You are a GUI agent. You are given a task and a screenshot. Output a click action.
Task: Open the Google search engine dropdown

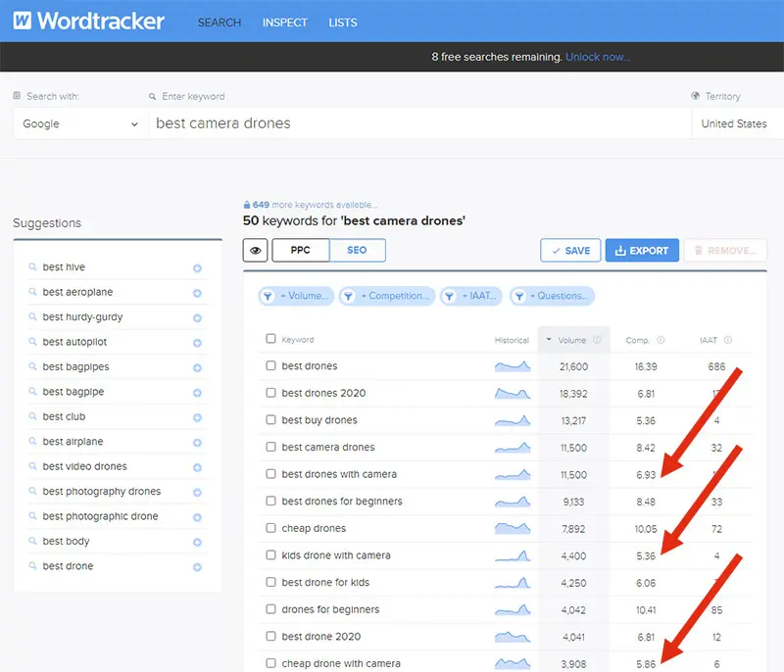tap(80, 123)
